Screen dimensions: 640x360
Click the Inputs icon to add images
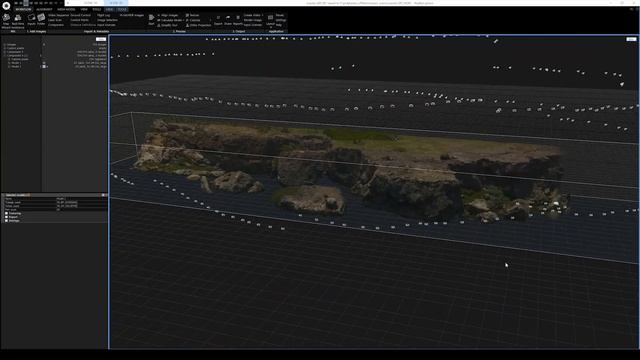pyautogui.click(x=31, y=18)
